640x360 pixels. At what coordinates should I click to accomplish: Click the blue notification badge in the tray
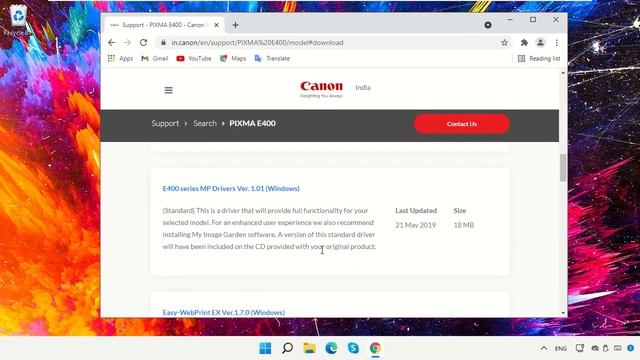tap(631, 348)
